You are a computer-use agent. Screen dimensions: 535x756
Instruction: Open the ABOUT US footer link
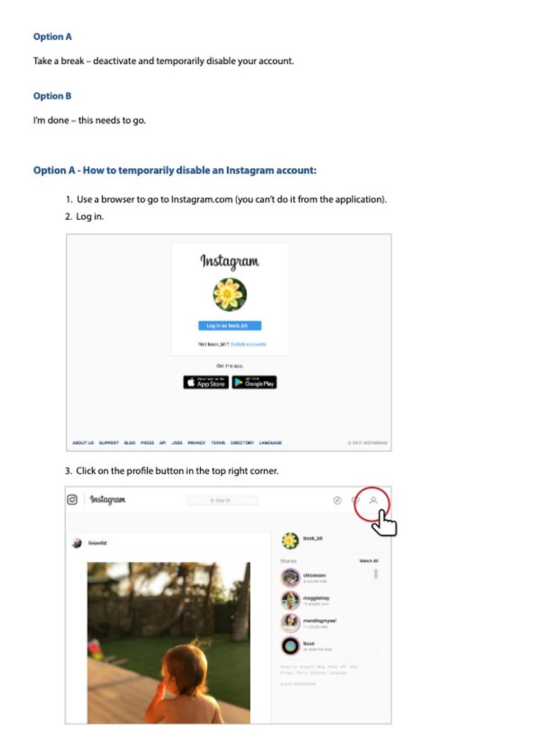coord(83,443)
